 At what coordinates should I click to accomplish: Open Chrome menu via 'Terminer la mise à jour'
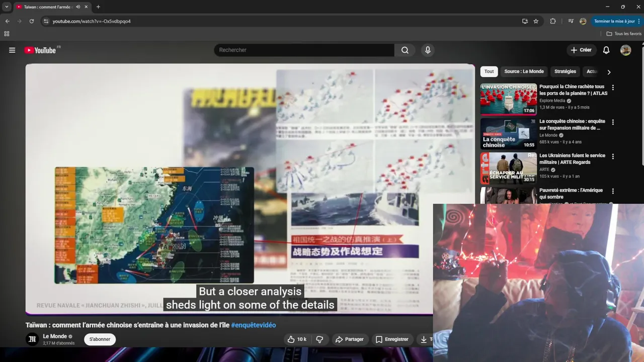pyautogui.click(x=617, y=21)
